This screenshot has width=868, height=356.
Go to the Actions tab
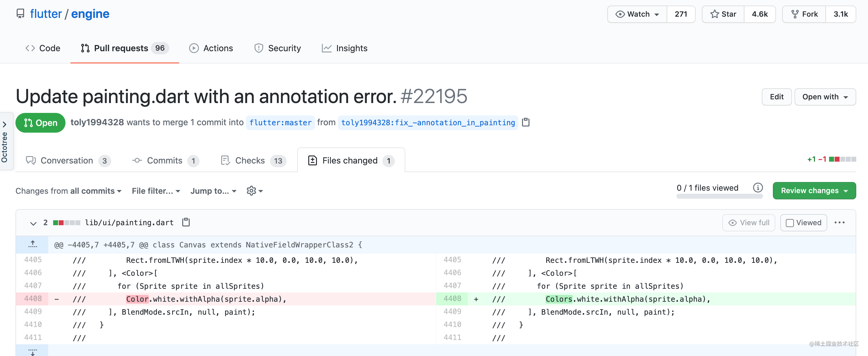click(x=211, y=48)
